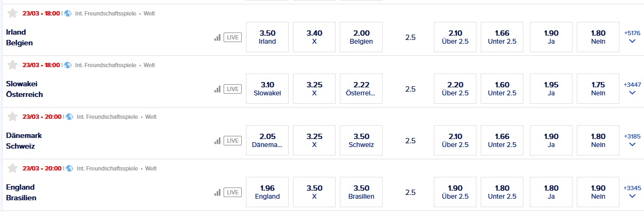
Task: Bet on Belgien at 2.00
Action: click(x=361, y=37)
